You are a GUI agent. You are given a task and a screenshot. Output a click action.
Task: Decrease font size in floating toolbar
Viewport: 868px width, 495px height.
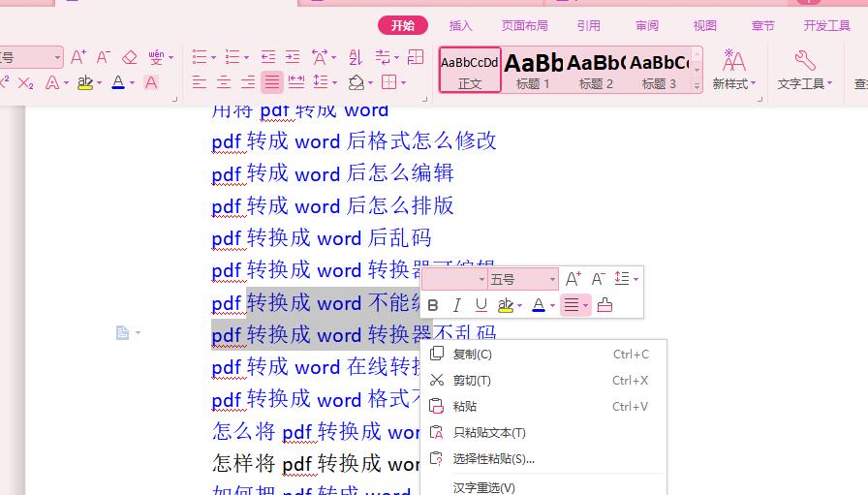(599, 279)
